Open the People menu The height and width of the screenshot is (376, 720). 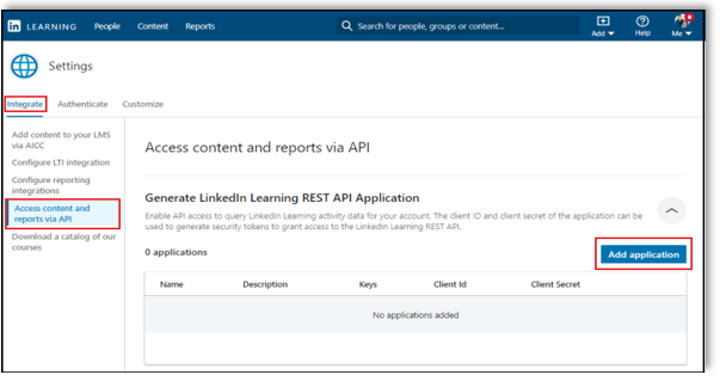pos(107,27)
